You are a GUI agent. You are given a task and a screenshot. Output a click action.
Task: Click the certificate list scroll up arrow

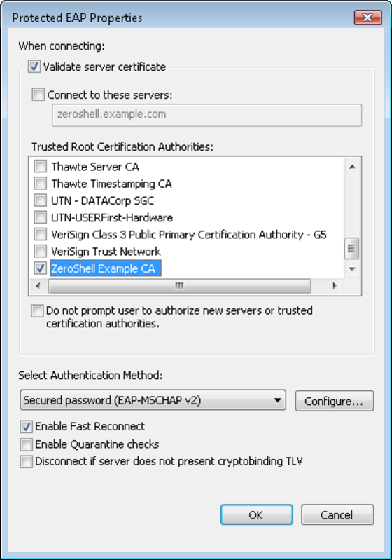click(352, 167)
